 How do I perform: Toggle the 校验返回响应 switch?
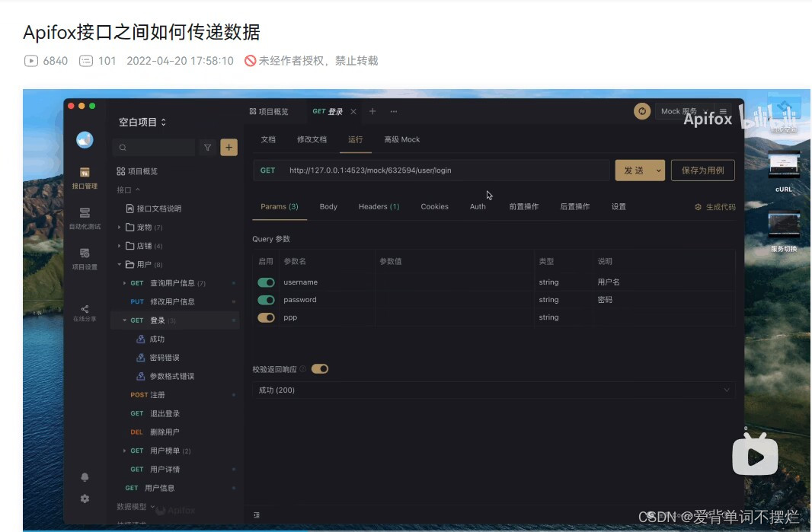point(319,369)
